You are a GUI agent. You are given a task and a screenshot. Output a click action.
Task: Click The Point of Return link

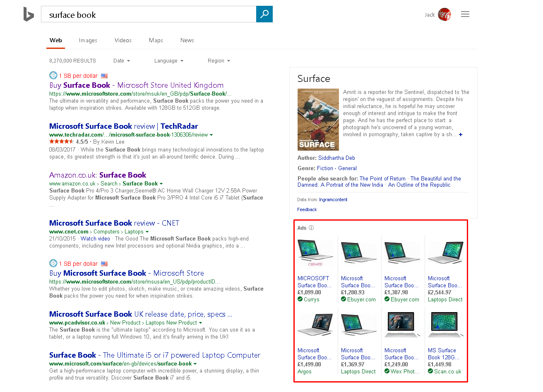point(382,179)
